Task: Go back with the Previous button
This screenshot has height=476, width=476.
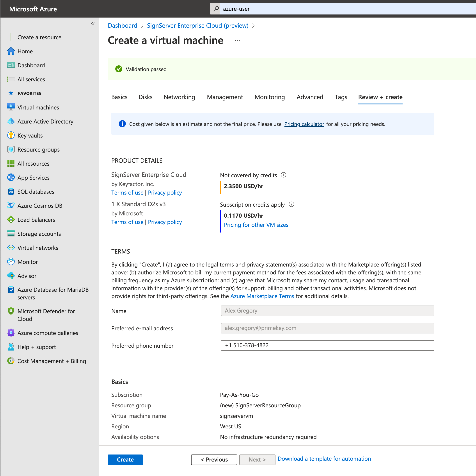Action: [x=214, y=460]
